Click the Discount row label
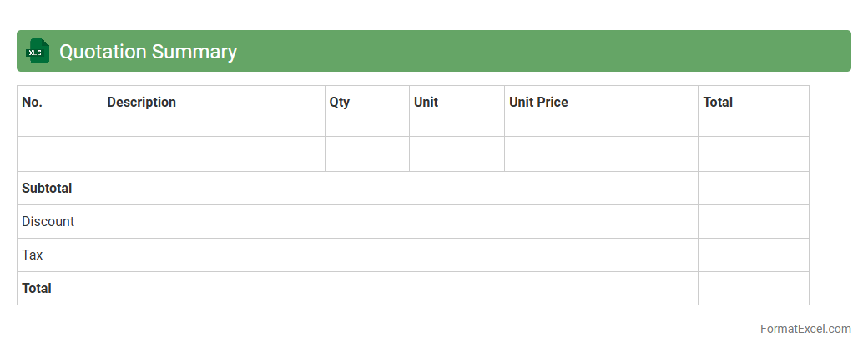Image resolution: width=868 pixels, height=353 pixels. (x=48, y=222)
